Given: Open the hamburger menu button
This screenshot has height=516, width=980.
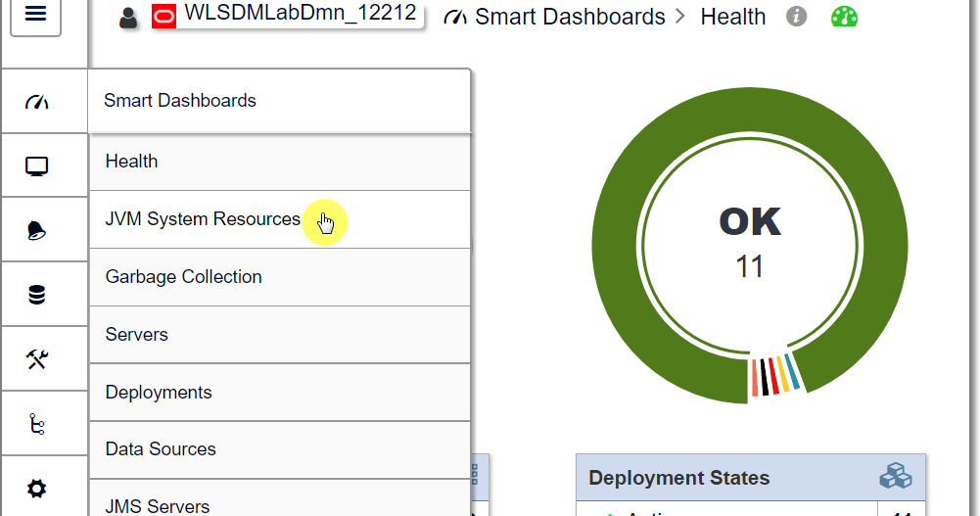Looking at the screenshot, I should 35,15.
